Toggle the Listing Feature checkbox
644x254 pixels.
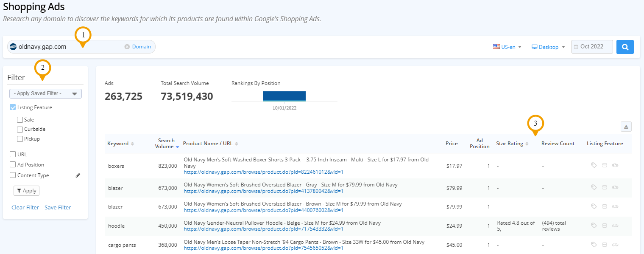(x=13, y=107)
